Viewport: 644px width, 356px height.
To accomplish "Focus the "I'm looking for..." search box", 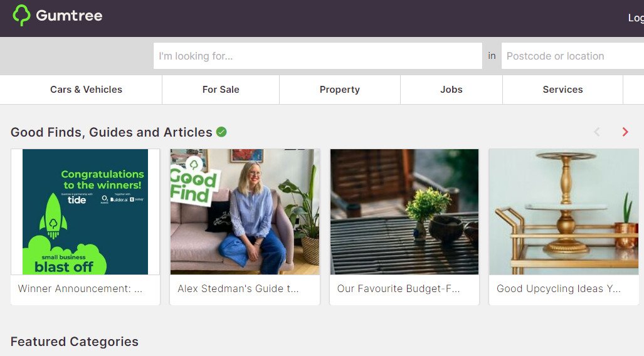I will [318, 56].
